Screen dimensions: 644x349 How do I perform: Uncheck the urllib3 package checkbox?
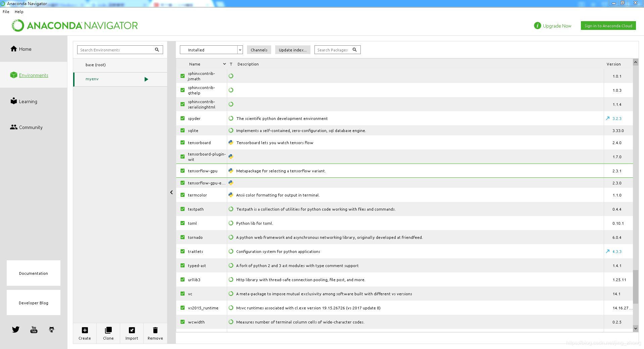click(183, 279)
